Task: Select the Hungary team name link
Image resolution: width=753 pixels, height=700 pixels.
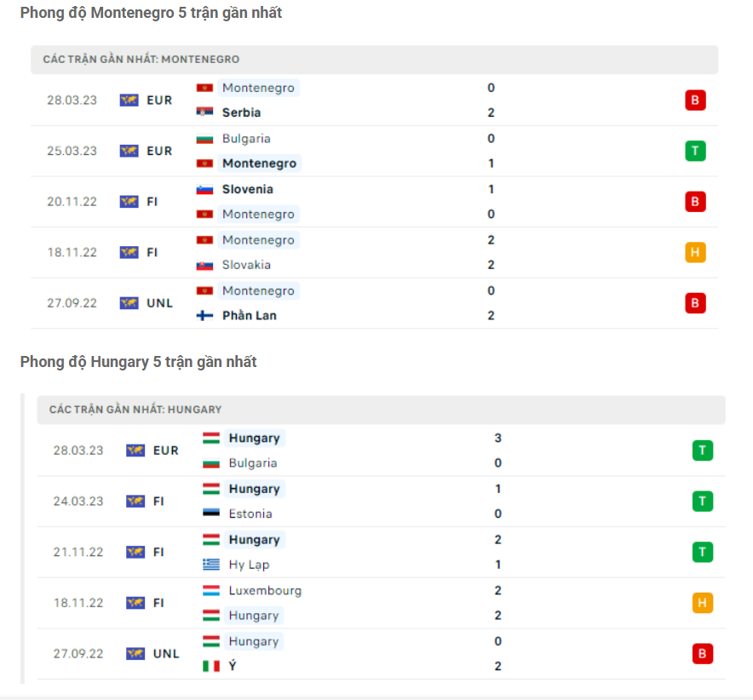Action: click(253, 437)
